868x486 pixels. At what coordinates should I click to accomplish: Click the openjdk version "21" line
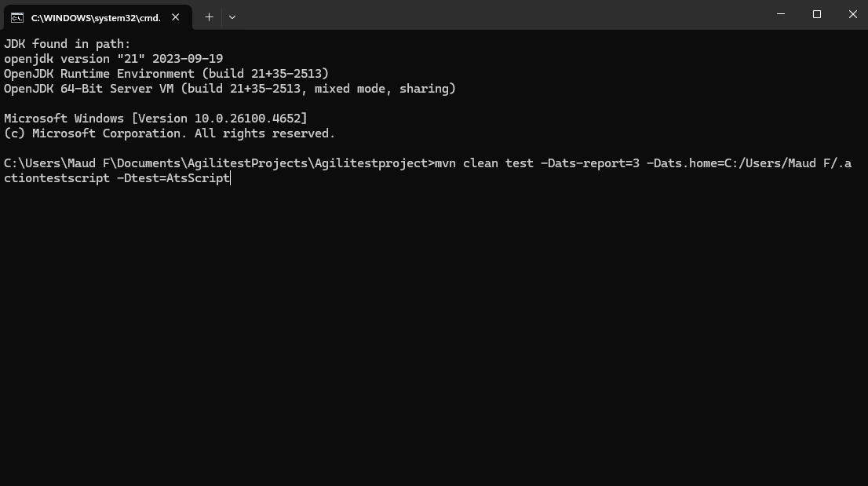[114, 59]
